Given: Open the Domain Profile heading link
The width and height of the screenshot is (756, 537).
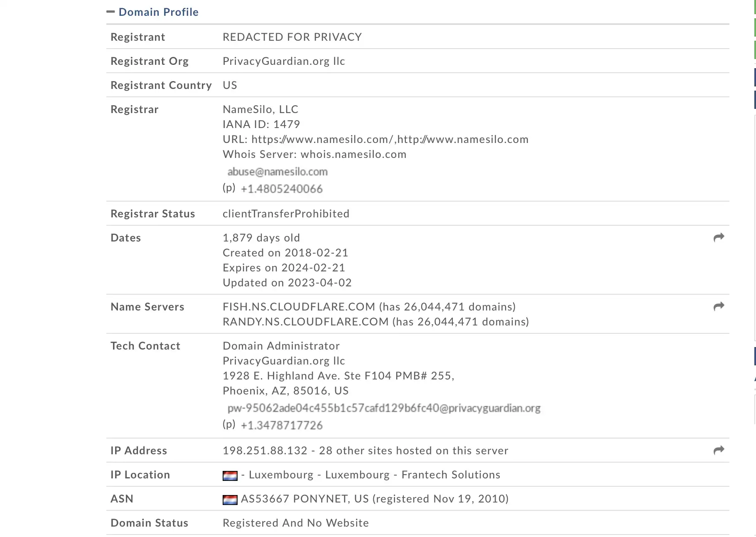Looking at the screenshot, I should 159,12.
